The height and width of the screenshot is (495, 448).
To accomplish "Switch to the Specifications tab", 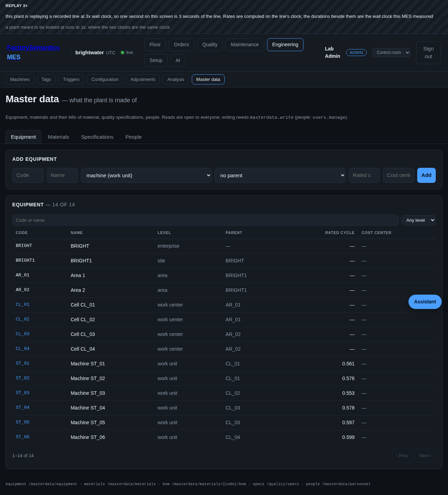I will [97, 137].
